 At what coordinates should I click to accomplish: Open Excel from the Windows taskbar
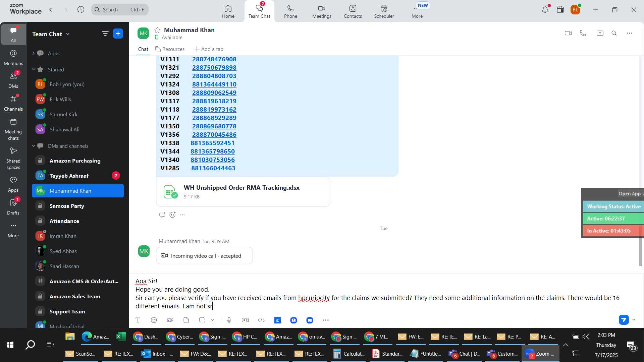pos(120,337)
